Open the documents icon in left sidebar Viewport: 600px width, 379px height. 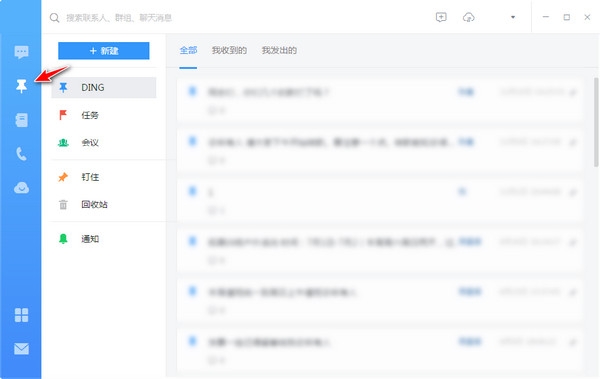(x=21, y=120)
